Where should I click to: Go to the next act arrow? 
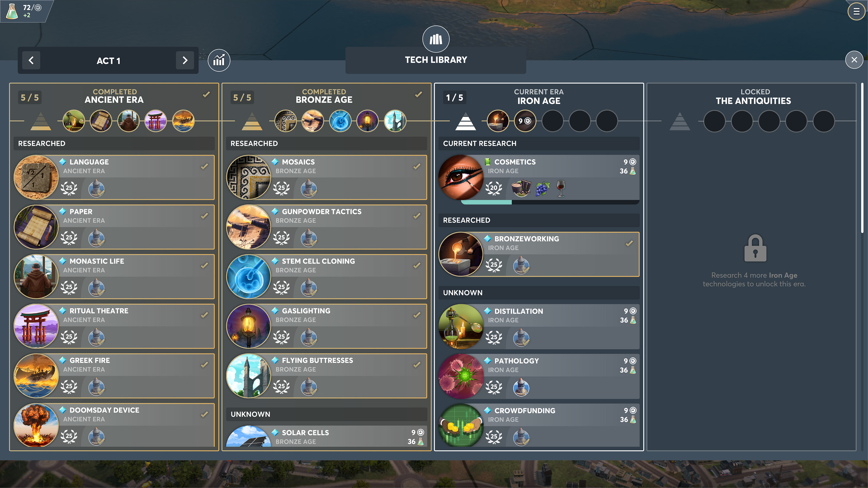185,60
